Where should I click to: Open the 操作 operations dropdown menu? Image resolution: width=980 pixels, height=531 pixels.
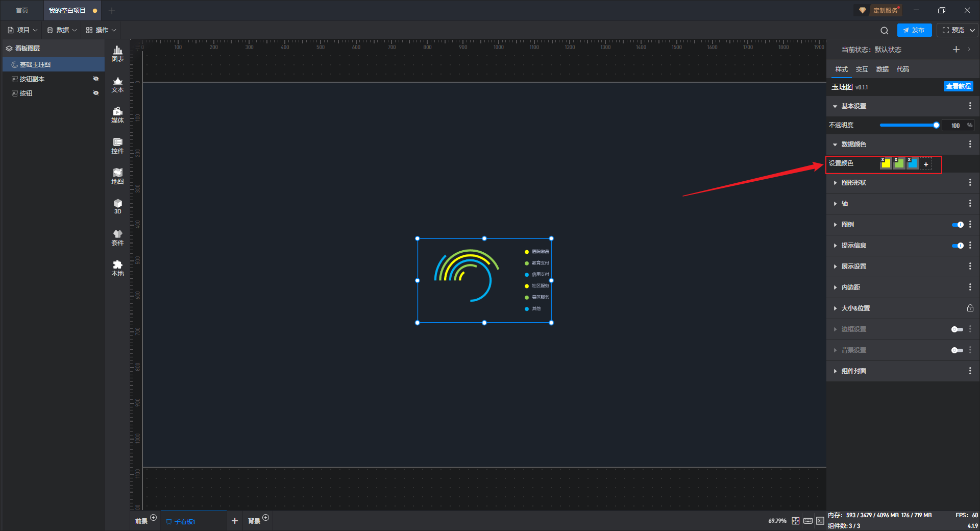(x=101, y=30)
